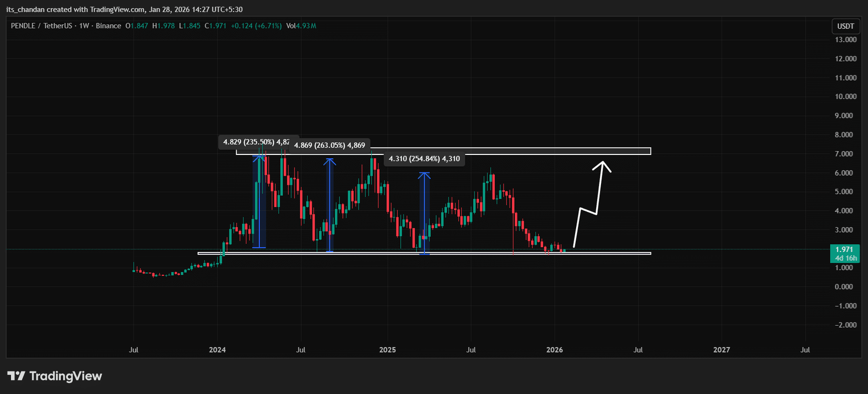
Task: Click the 1W interval label
Action: click(84, 26)
